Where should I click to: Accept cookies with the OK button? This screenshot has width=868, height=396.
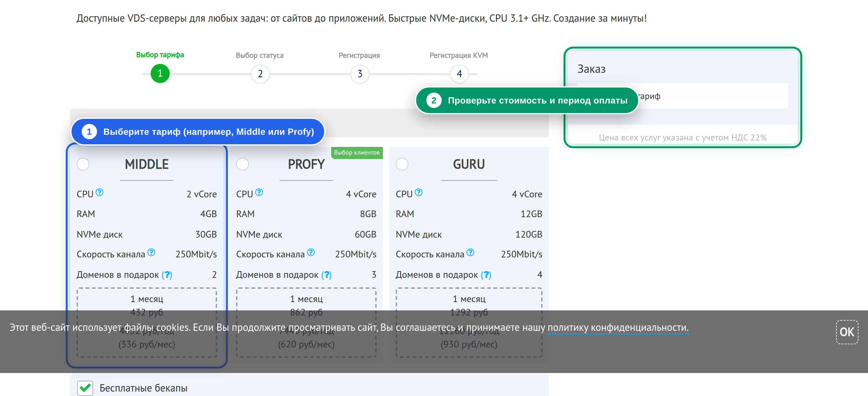point(847,332)
